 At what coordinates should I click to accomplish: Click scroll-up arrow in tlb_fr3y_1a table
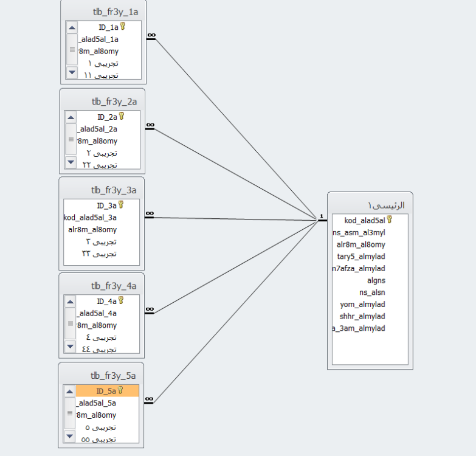72,27
